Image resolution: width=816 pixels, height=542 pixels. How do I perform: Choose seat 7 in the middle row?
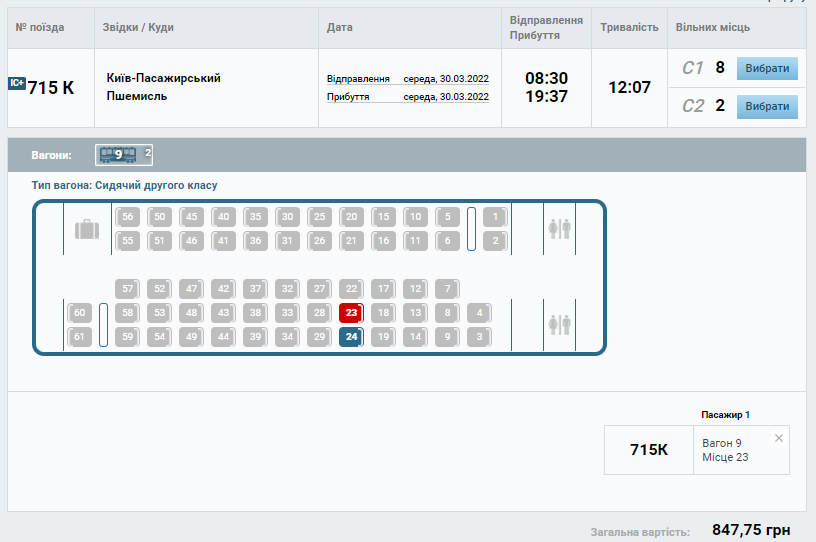447,289
